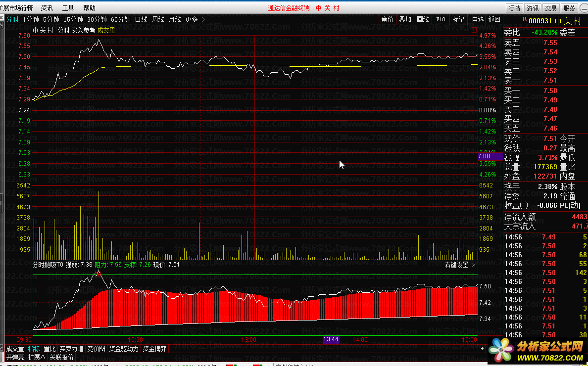Click the 买入参考 label above chart
Image resolution: width=588 pixels, height=366 pixels.
[83, 30]
